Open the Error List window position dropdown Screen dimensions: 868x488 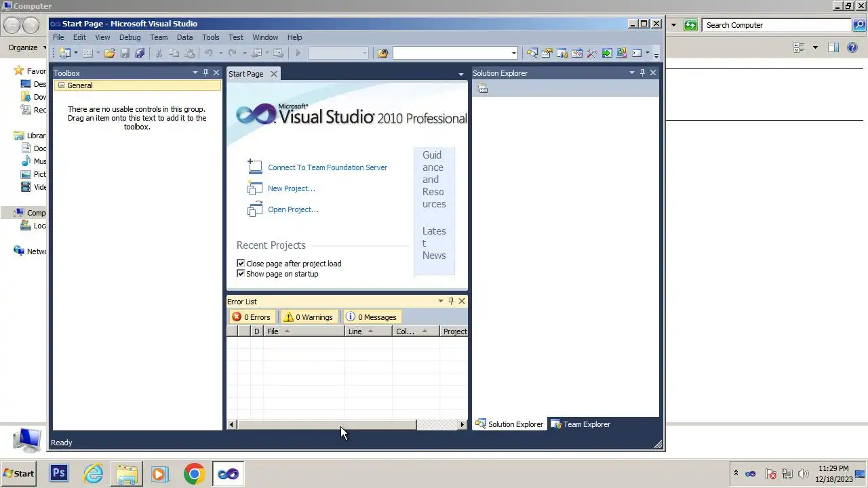click(x=441, y=301)
